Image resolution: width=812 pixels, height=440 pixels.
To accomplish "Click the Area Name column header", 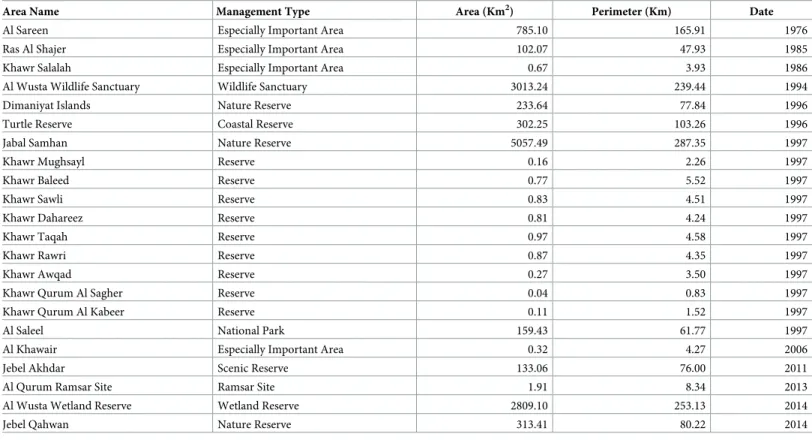I will [31, 11].
